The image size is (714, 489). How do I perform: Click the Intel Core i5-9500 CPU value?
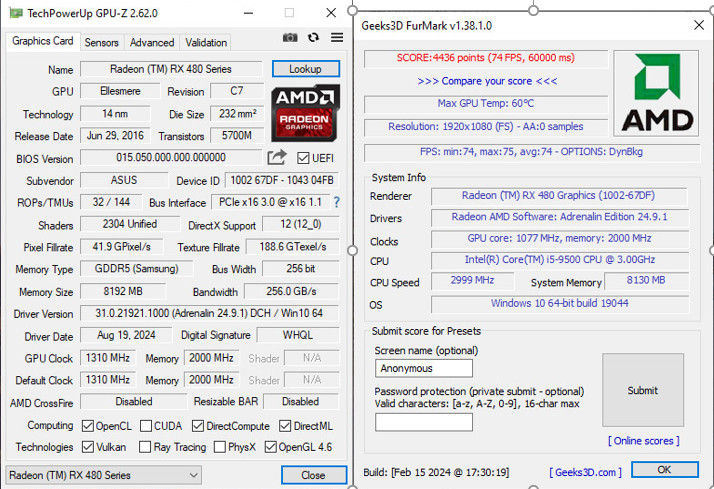pyautogui.click(x=559, y=260)
